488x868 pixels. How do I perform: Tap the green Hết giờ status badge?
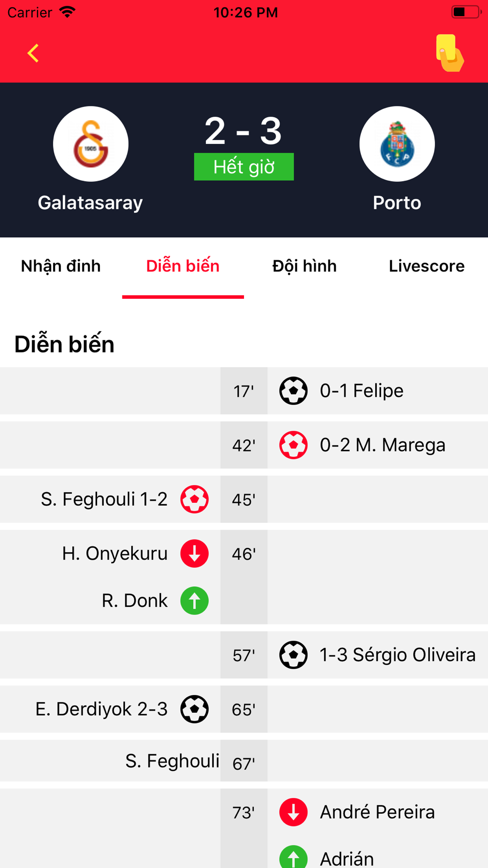pos(244,166)
